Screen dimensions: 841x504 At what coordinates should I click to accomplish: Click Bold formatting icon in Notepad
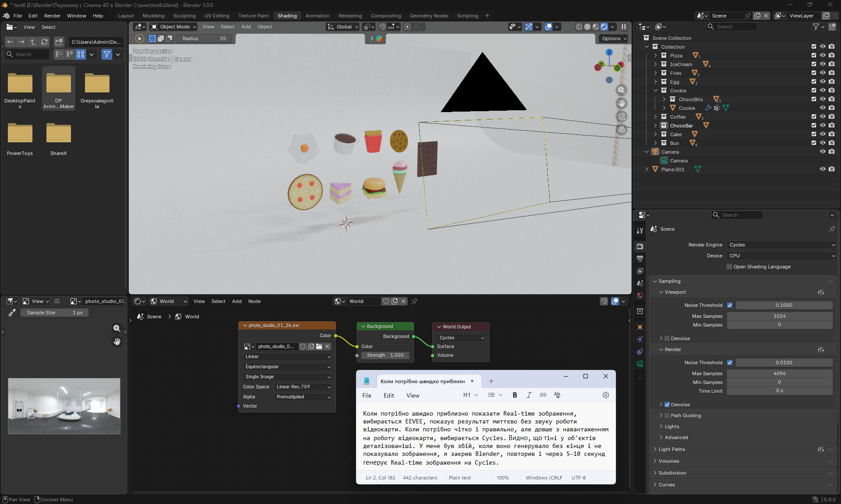tap(515, 395)
